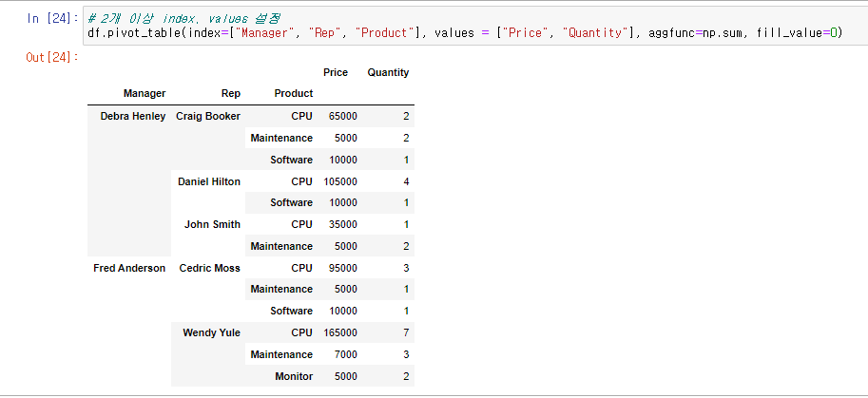Image resolution: width=868 pixels, height=398 pixels.
Task: Click the CPU label in John Smith's row
Action: pos(301,224)
